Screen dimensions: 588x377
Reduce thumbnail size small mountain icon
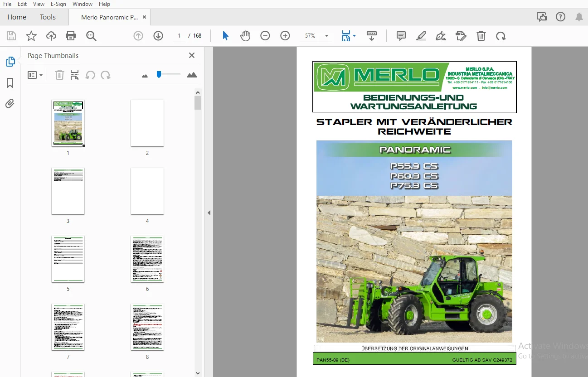145,76
